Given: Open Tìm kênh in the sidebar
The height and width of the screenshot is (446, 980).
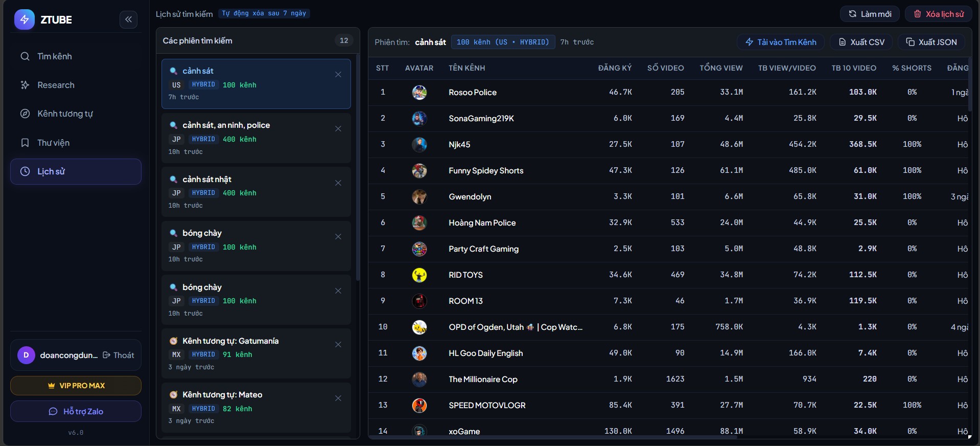Looking at the screenshot, I should pos(76,56).
